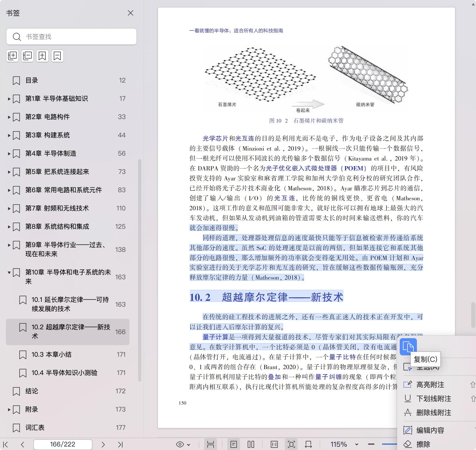Choose 高亮附注 from the context menu
This screenshot has height=450, width=476.
tap(430, 385)
